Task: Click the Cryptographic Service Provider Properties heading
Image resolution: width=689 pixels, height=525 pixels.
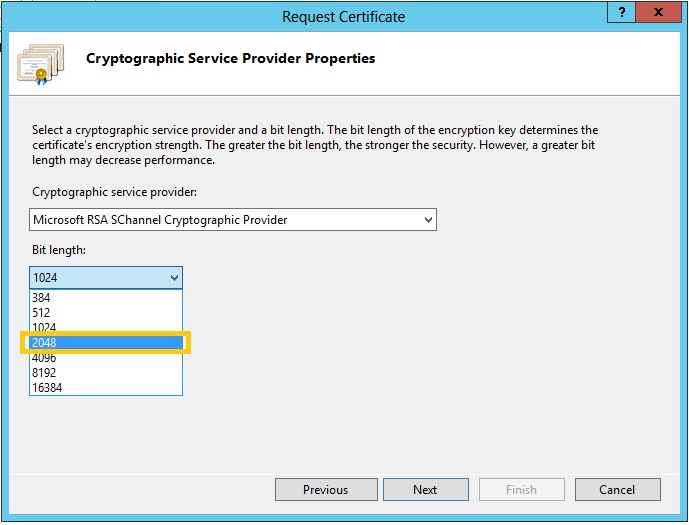Action: click(x=230, y=58)
